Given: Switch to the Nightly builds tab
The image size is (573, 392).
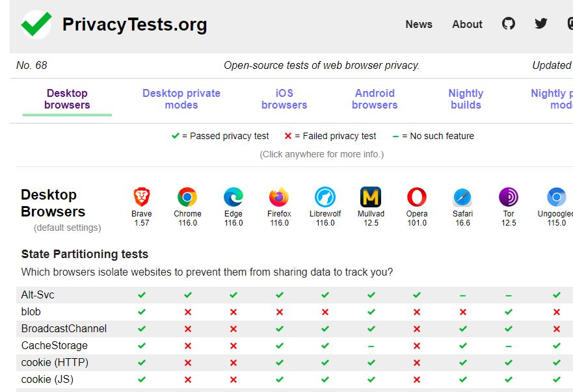Looking at the screenshot, I should tap(466, 99).
